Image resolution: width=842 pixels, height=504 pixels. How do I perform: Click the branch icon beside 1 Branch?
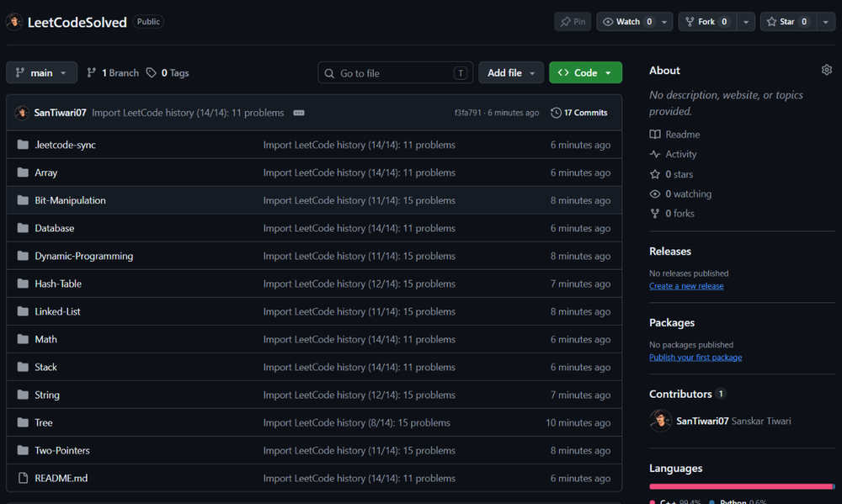pos(91,72)
